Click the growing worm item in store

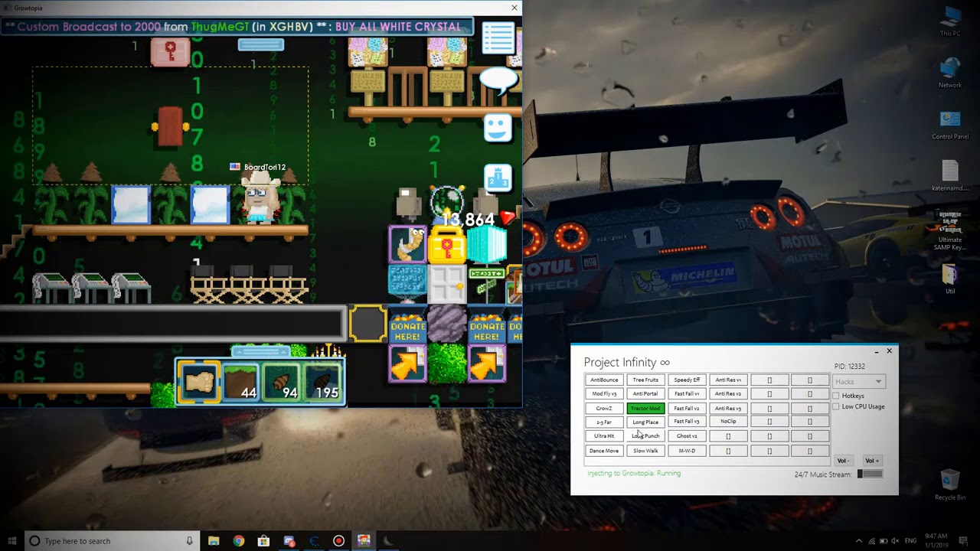pyautogui.click(x=408, y=245)
